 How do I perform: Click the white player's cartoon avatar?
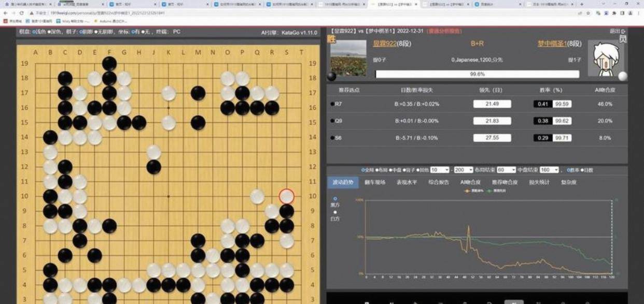pyautogui.click(x=606, y=58)
